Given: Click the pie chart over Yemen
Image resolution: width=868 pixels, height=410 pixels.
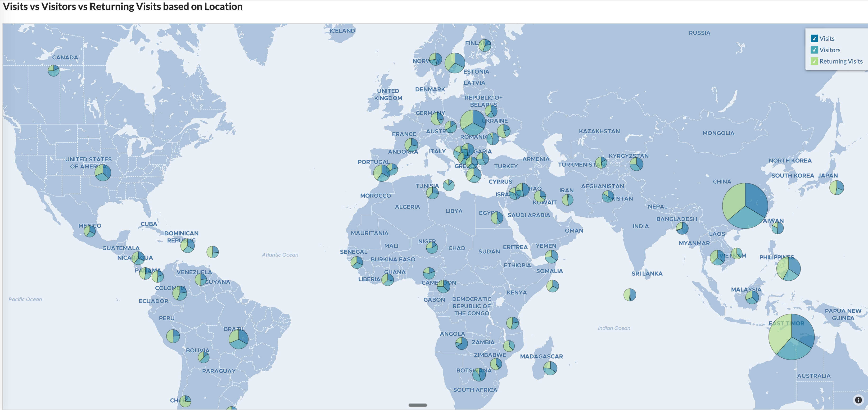Looking at the screenshot, I should [x=551, y=257].
